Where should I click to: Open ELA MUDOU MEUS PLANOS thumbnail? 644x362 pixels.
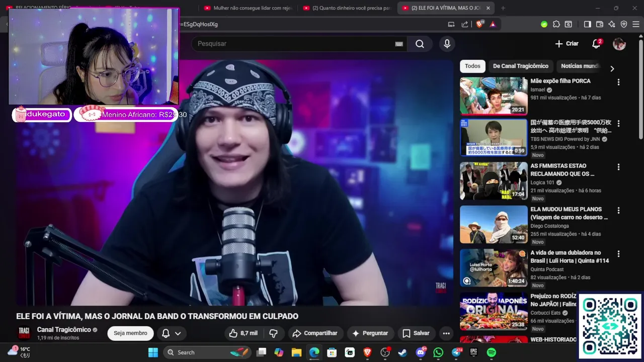pos(494,224)
